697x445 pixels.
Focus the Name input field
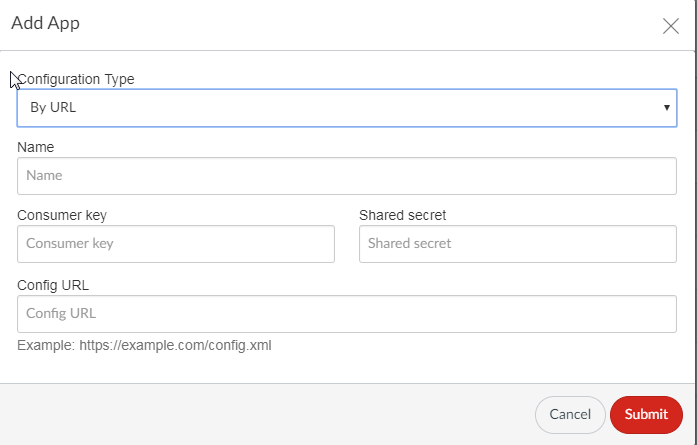346,175
